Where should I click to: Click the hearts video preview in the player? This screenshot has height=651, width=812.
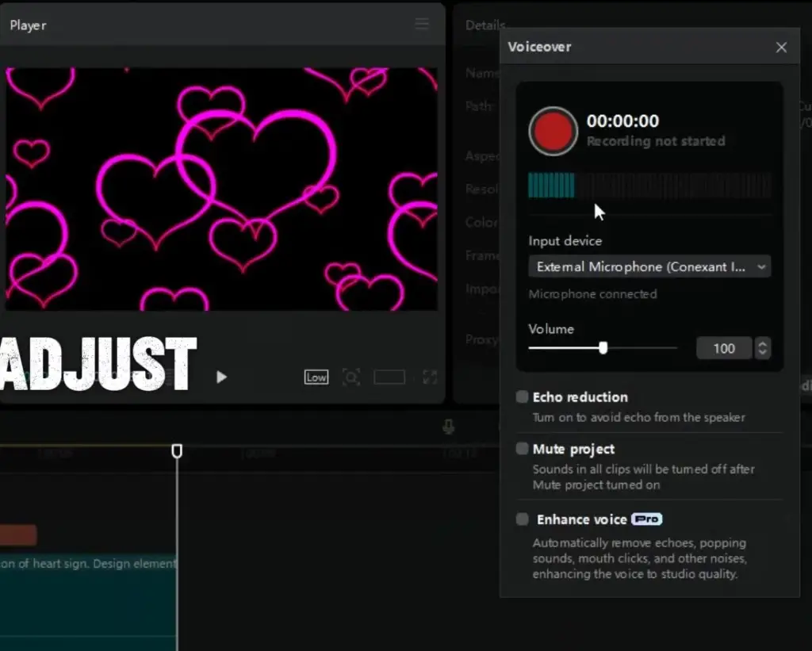click(x=221, y=189)
